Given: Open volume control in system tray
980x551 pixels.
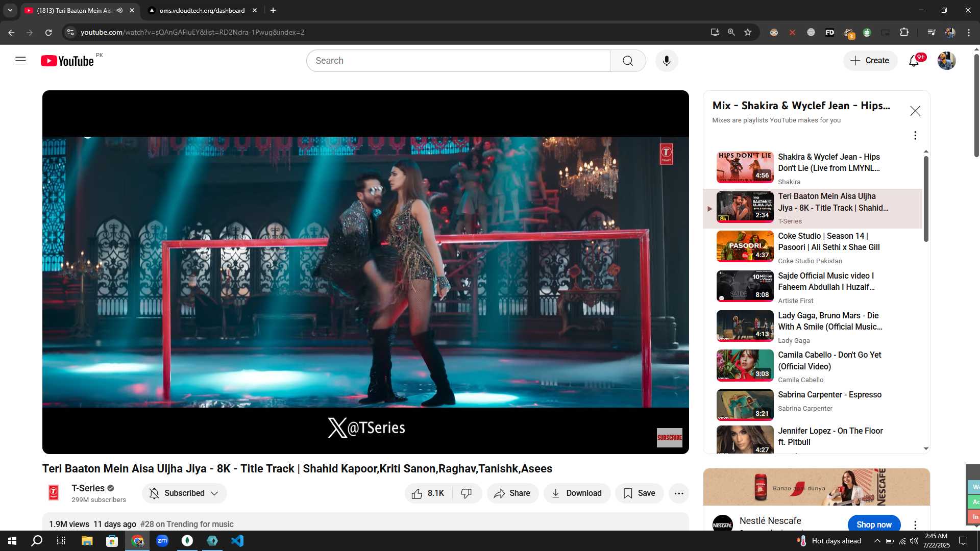Looking at the screenshot, I should pos(914,541).
